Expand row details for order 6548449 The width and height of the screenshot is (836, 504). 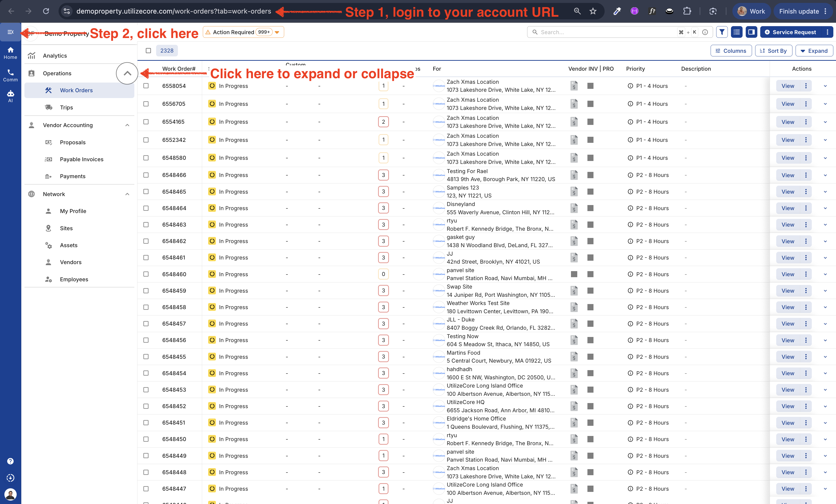click(x=826, y=456)
